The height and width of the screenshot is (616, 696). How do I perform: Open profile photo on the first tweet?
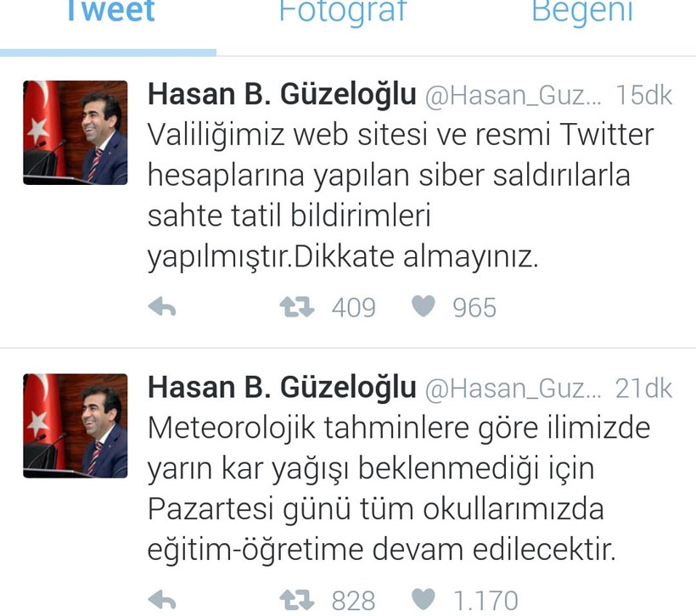tap(76, 132)
